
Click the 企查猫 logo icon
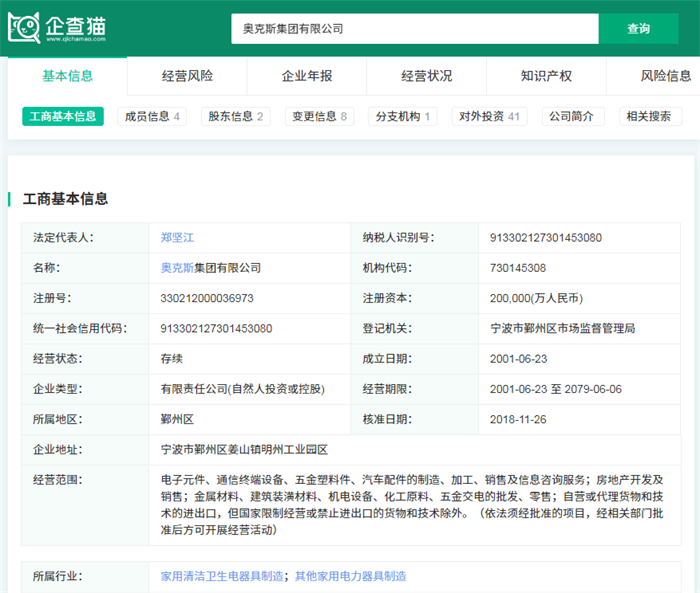(24, 28)
